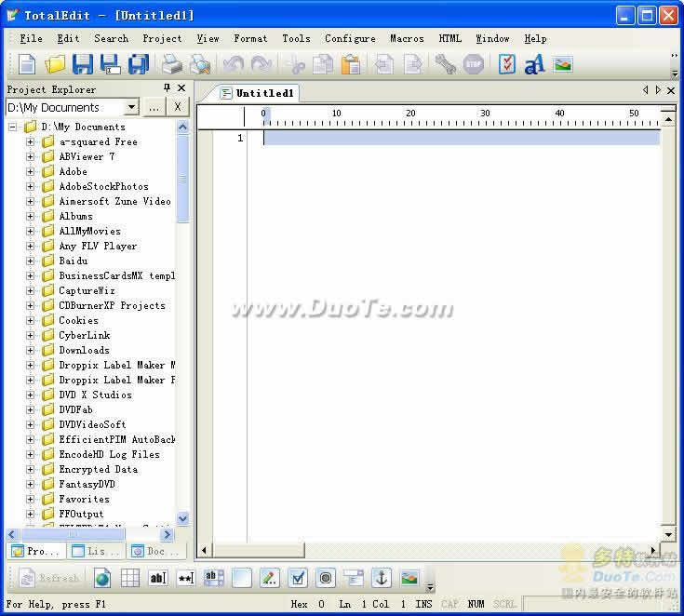Open the HTML menu

(x=449, y=38)
